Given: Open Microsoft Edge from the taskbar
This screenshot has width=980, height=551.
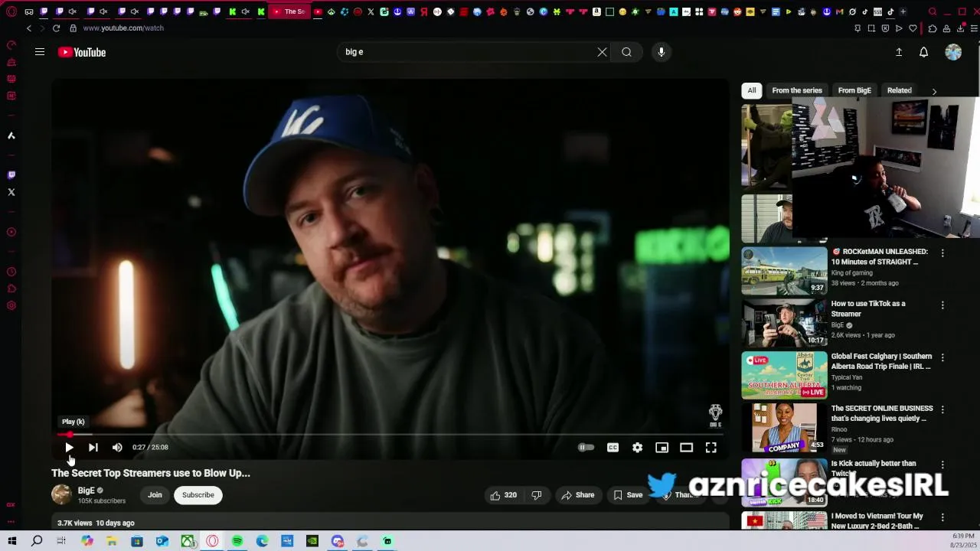Looking at the screenshot, I should click(262, 541).
